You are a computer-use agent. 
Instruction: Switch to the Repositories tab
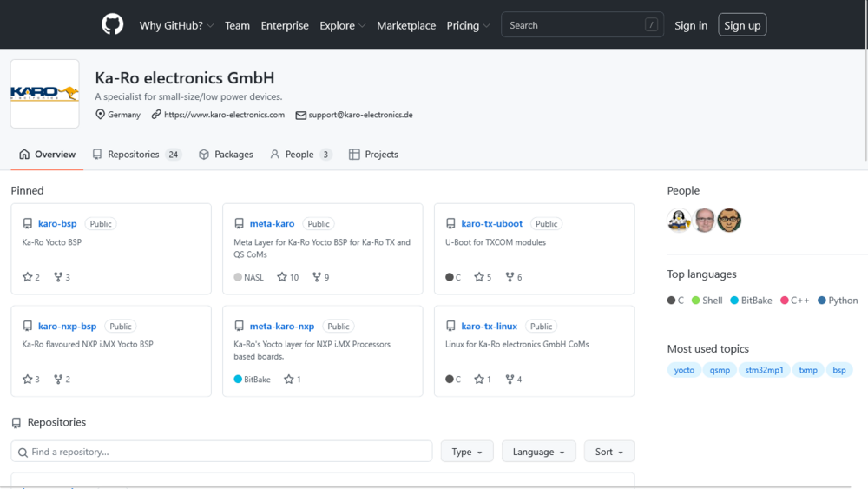137,155
